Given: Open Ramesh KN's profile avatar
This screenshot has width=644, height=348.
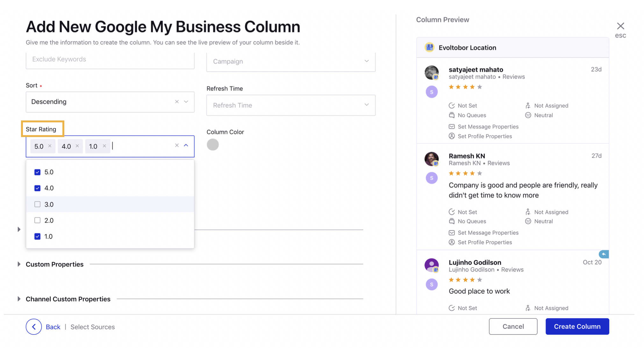Looking at the screenshot, I should click(x=432, y=159).
